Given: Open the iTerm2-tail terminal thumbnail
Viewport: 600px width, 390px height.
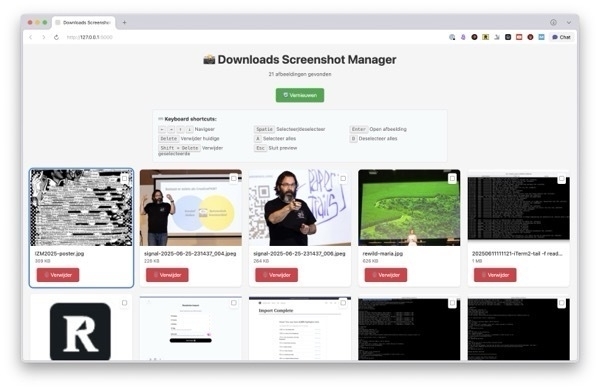Looking at the screenshot, I should coord(518,207).
